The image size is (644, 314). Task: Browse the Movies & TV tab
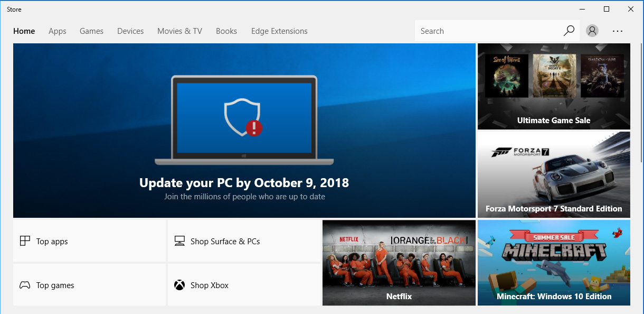point(179,31)
